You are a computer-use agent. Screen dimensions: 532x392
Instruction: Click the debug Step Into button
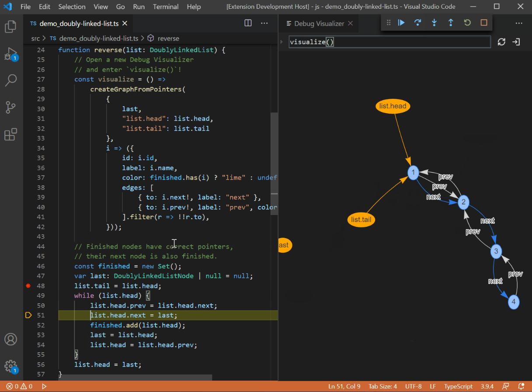tap(434, 23)
